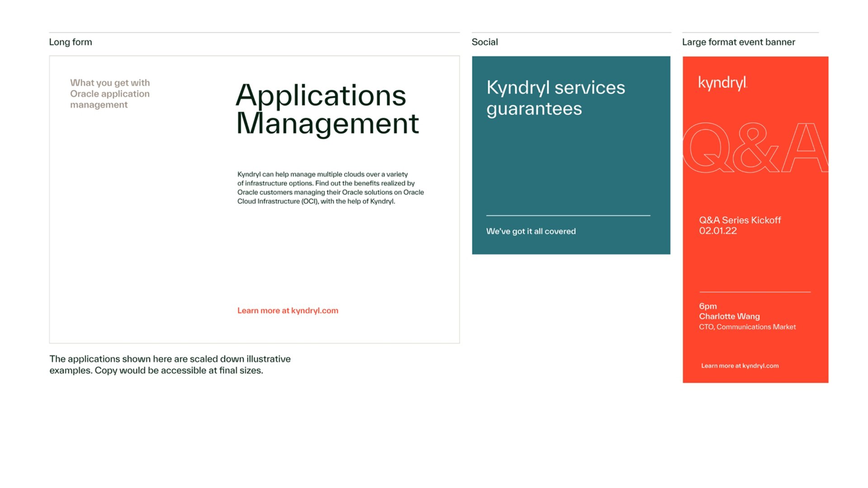Click the Learn more at kyndryl.com link on the orange banner
The width and height of the screenshot is (868, 488).
740,366
